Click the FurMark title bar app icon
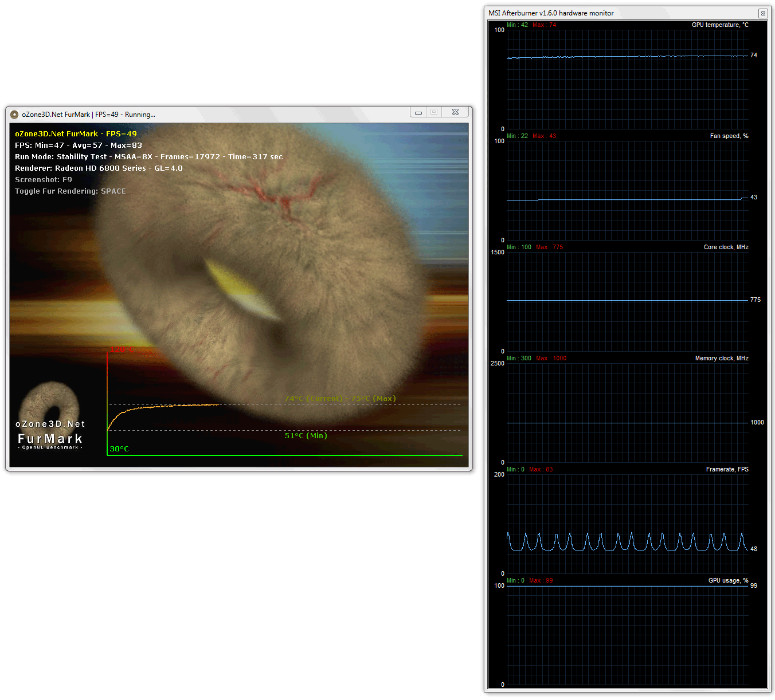This screenshot has width=775, height=700. (x=14, y=115)
